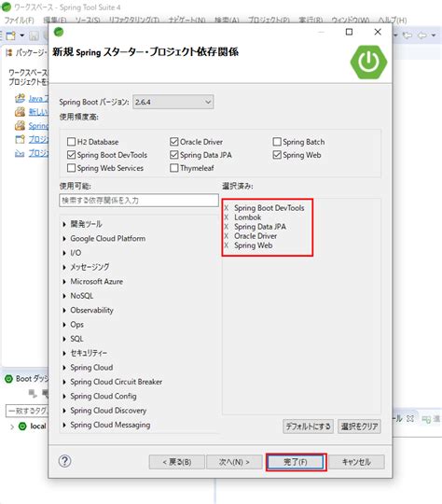The width and height of the screenshot is (442, 504).
Task: Click the green local server icon
Action: [x=22, y=427]
